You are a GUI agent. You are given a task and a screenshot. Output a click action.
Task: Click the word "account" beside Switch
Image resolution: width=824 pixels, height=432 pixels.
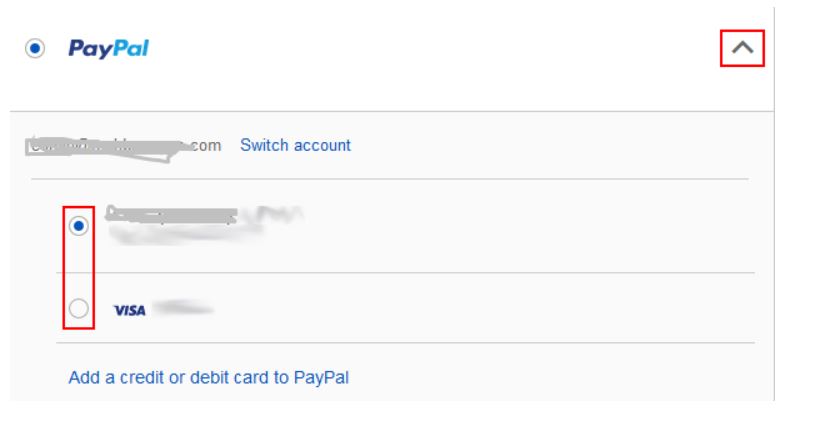322,145
